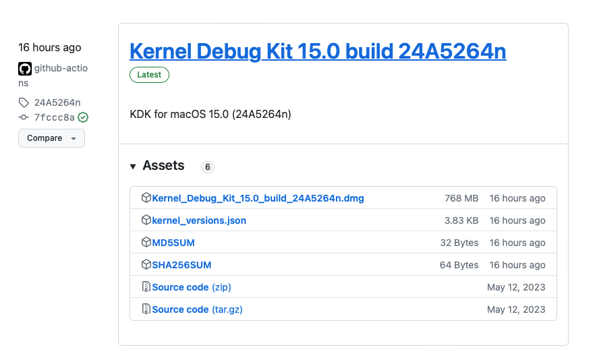Download the MD5SUM asset

(173, 243)
